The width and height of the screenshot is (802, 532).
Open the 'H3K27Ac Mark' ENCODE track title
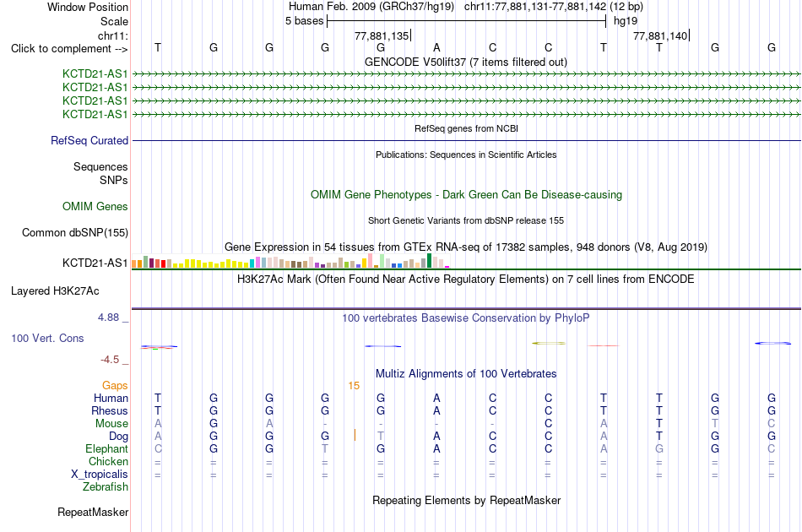465,280
